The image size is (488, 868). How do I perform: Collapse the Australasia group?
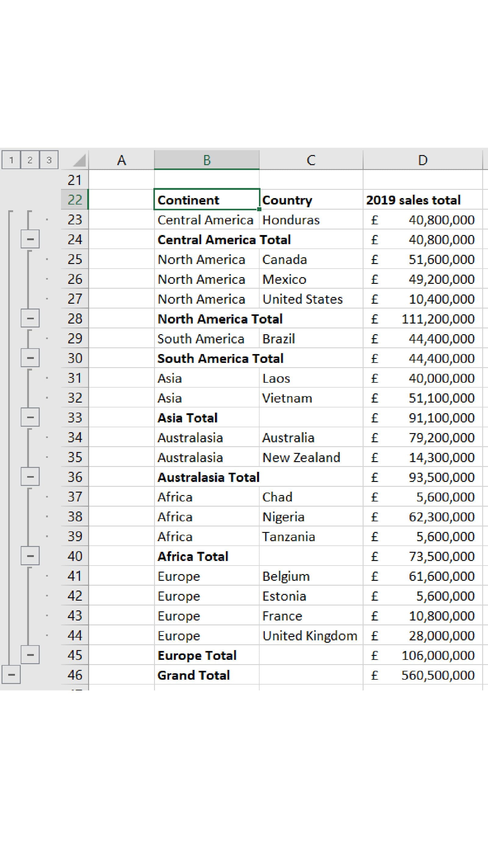pyautogui.click(x=30, y=477)
